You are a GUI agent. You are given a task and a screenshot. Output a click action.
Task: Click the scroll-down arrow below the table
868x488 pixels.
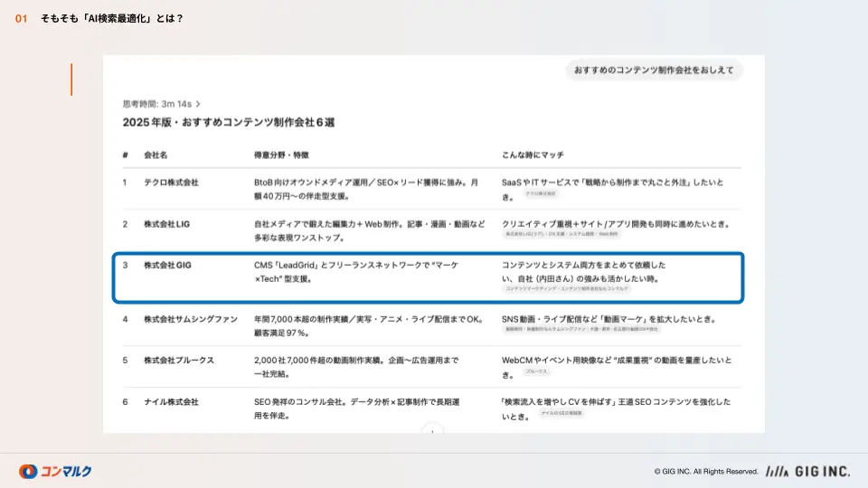tap(432, 430)
